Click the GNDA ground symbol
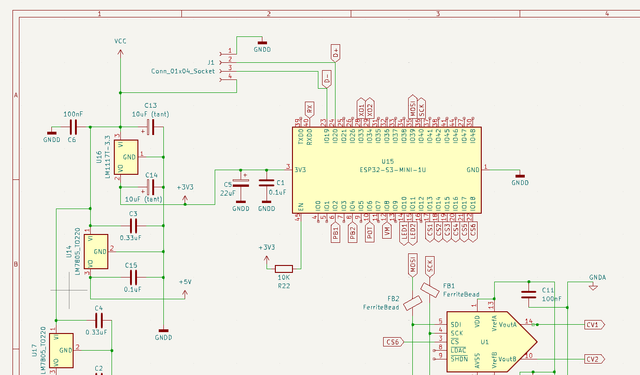This screenshot has width=640, height=375. pos(593,287)
